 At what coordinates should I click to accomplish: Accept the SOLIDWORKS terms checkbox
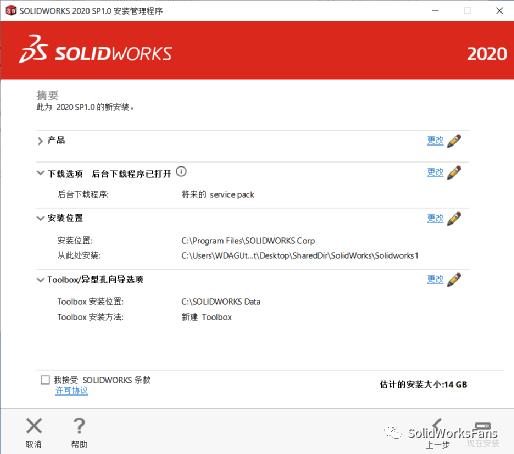click(45, 380)
